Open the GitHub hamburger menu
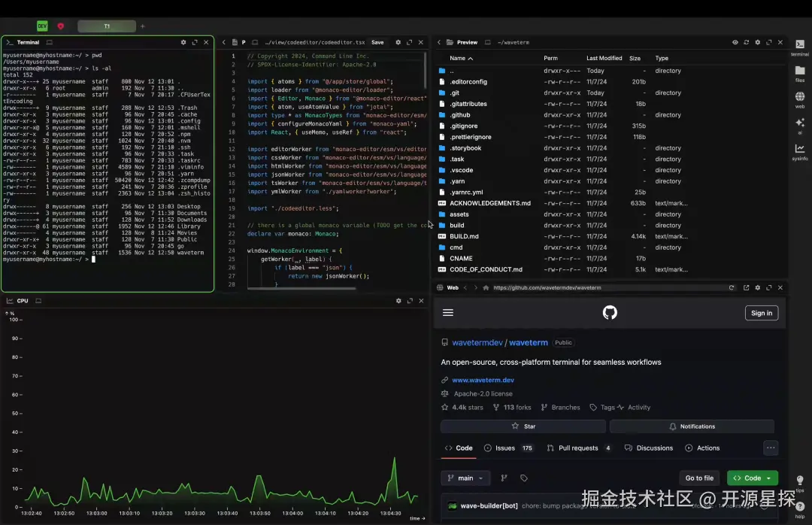The width and height of the screenshot is (812, 525). click(448, 312)
